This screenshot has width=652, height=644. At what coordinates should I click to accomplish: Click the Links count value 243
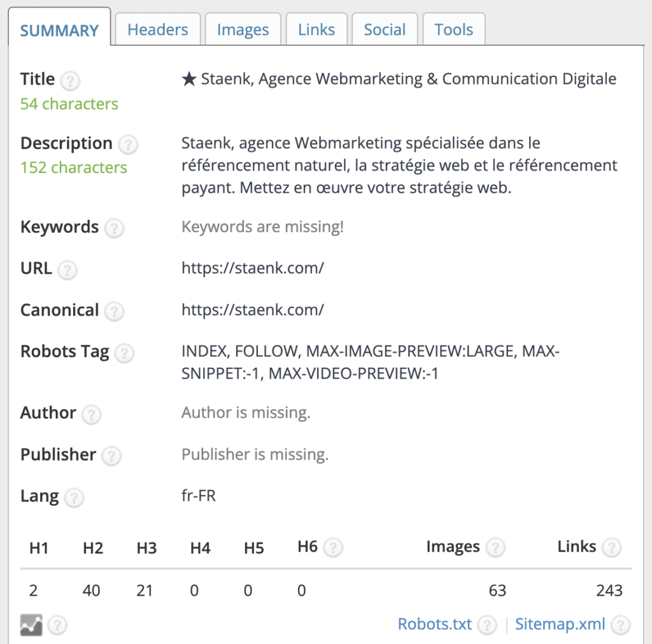[609, 591]
